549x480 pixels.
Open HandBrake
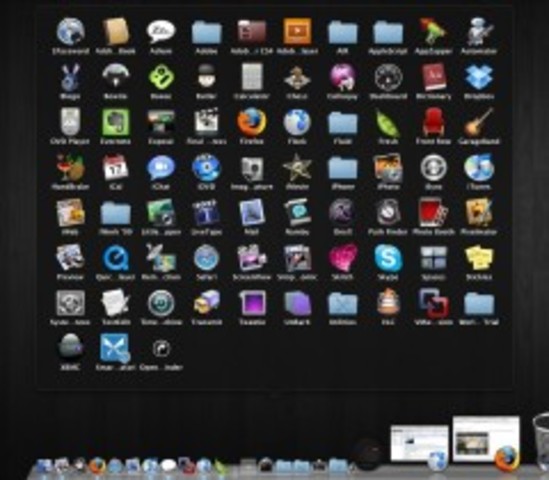click(x=70, y=167)
